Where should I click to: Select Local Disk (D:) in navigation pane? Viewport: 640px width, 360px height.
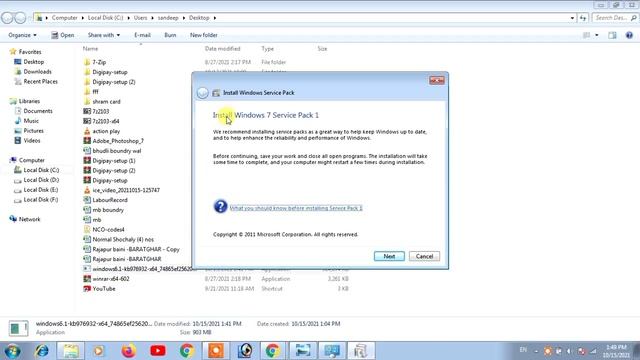coord(41,180)
